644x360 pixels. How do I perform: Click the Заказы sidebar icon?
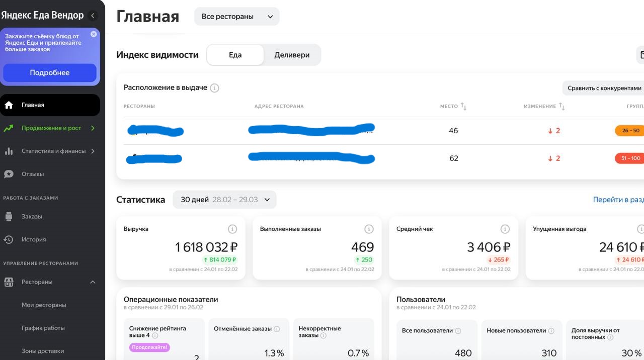pyautogui.click(x=9, y=217)
